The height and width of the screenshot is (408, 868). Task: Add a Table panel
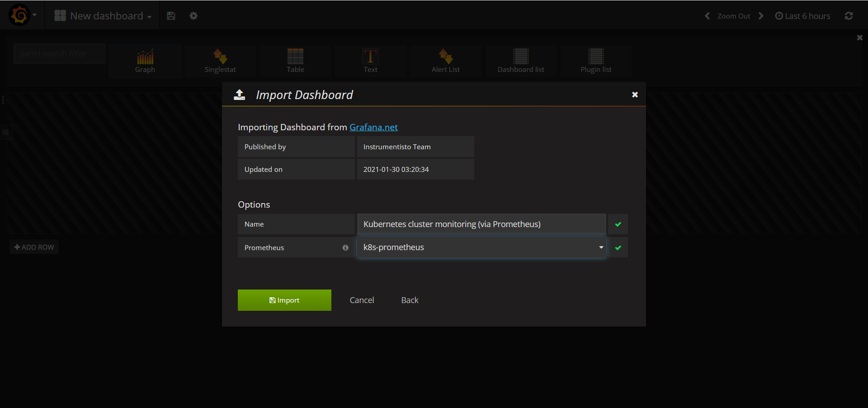point(295,61)
